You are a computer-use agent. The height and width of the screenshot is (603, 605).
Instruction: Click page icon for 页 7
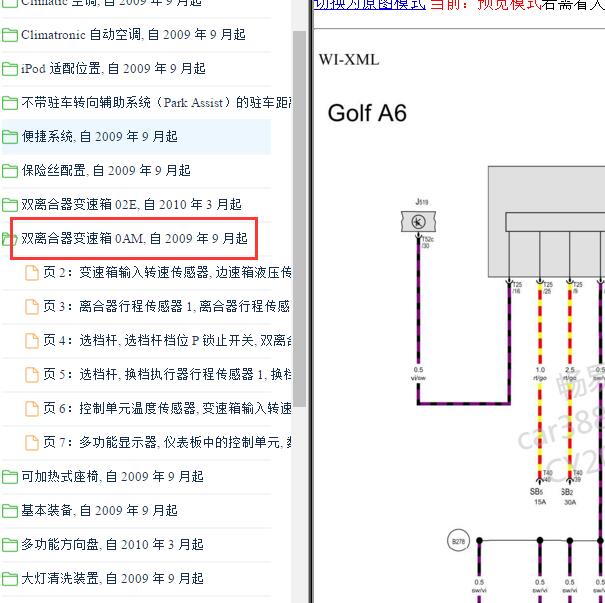coord(32,443)
